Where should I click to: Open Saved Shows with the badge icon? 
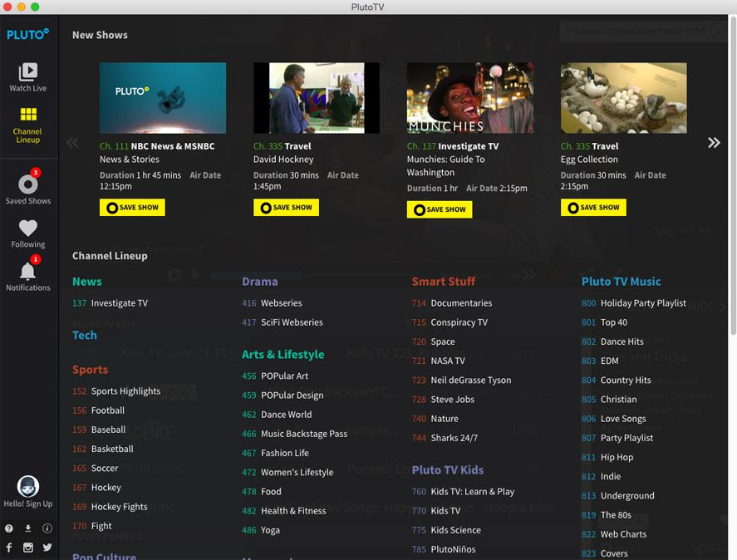pos(27,186)
